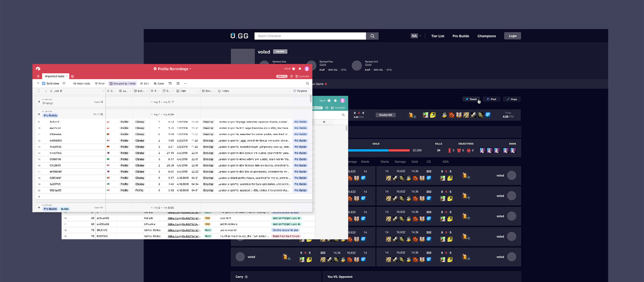
Task: Collapse the Pro Builds Builds group
Action: (39, 208)
